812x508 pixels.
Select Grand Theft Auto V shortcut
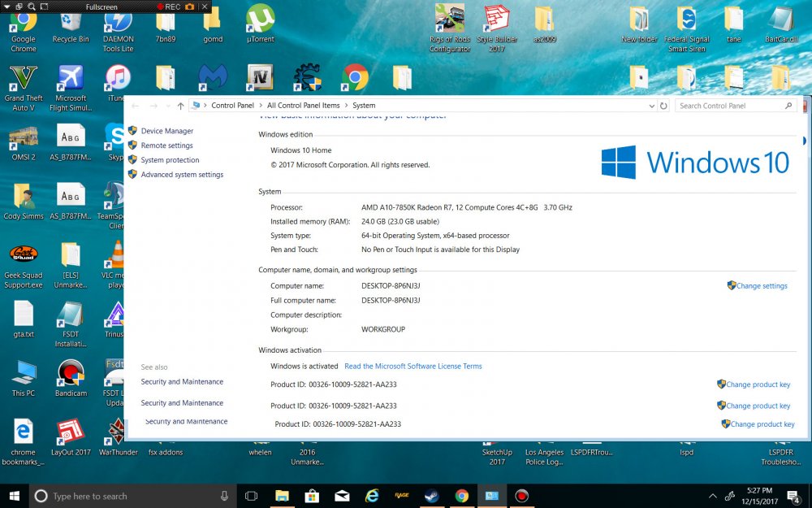24,88
